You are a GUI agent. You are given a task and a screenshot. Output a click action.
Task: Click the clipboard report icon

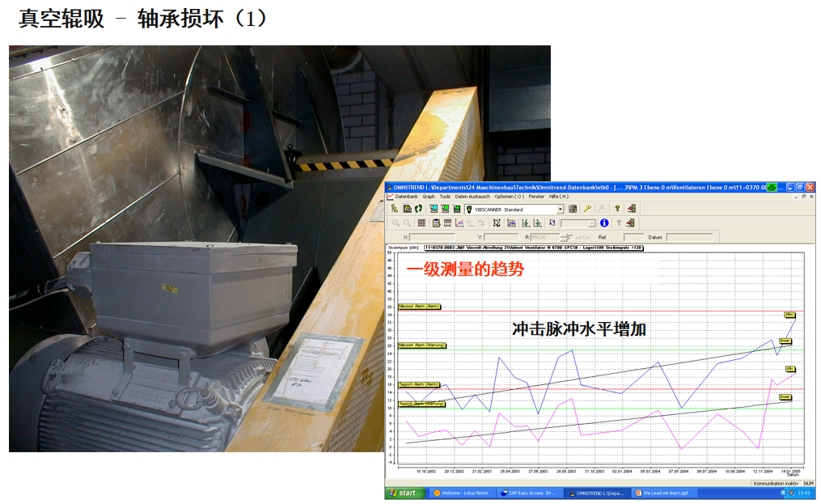coord(436,222)
